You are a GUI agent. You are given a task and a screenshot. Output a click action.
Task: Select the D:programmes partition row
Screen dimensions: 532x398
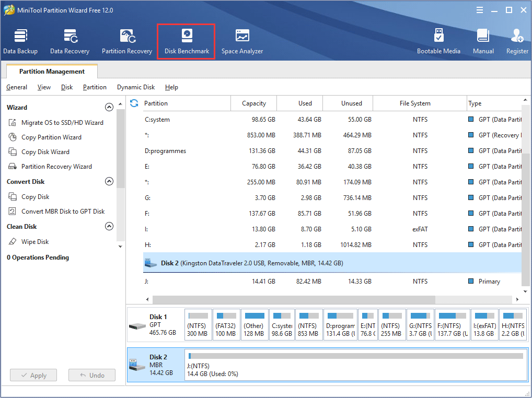(x=332, y=150)
